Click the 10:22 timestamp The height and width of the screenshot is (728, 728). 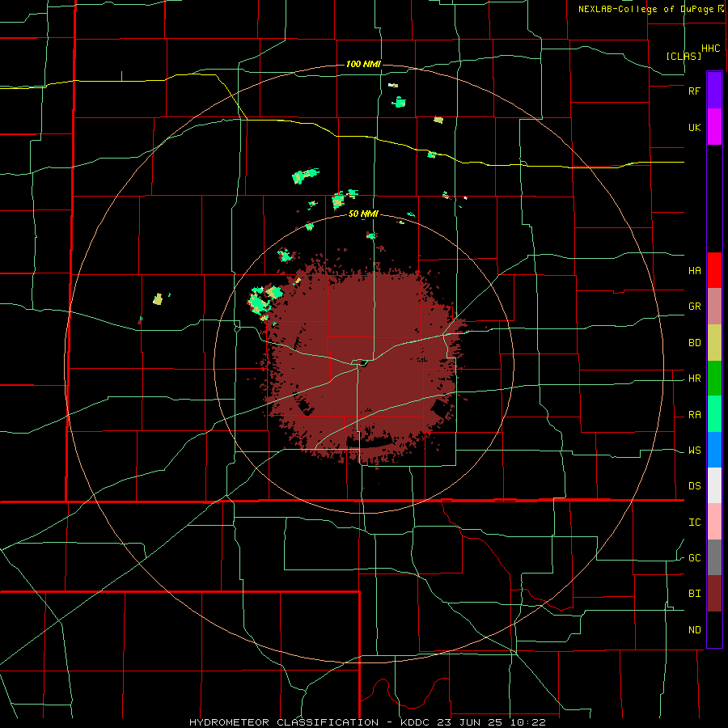(529, 722)
